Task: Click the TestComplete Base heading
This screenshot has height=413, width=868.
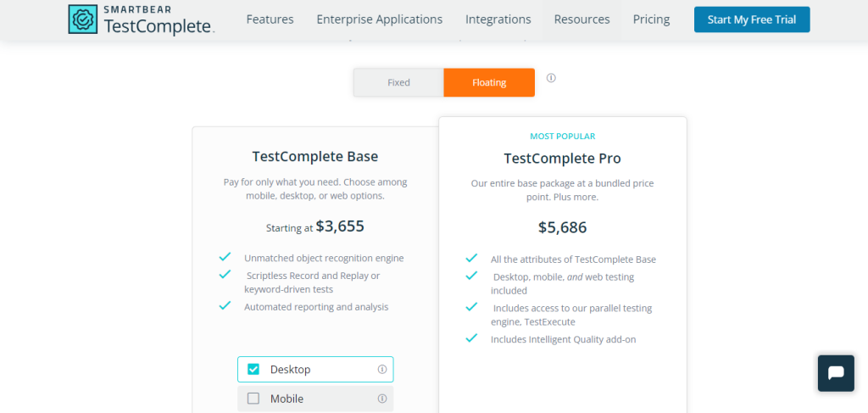Action: coord(315,157)
